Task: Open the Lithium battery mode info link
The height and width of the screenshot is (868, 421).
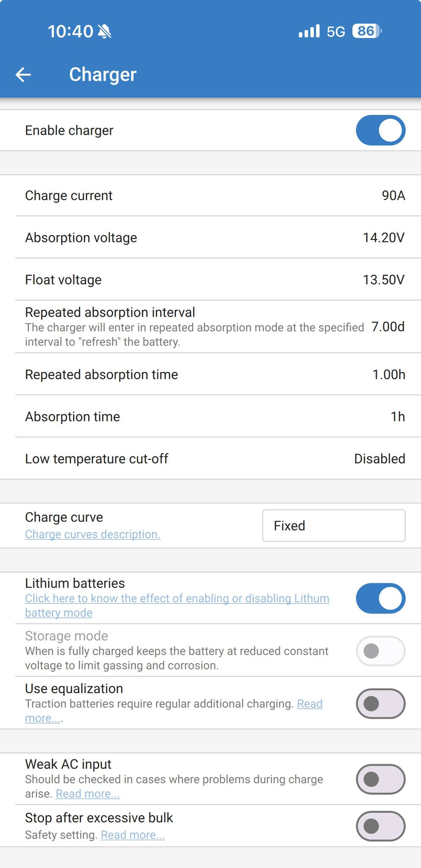Action: (x=177, y=599)
